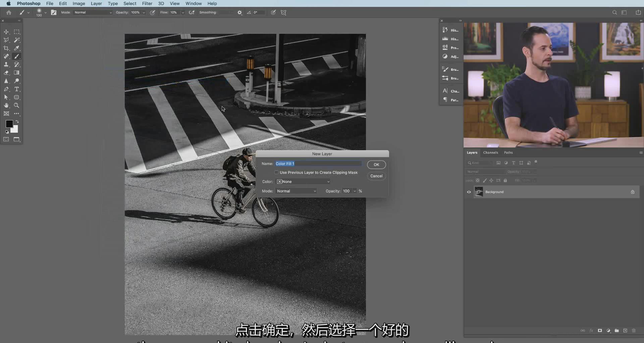The width and height of the screenshot is (644, 343).
Task: Open the collapsed Adjustments panel
Action: (x=450, y=57)
